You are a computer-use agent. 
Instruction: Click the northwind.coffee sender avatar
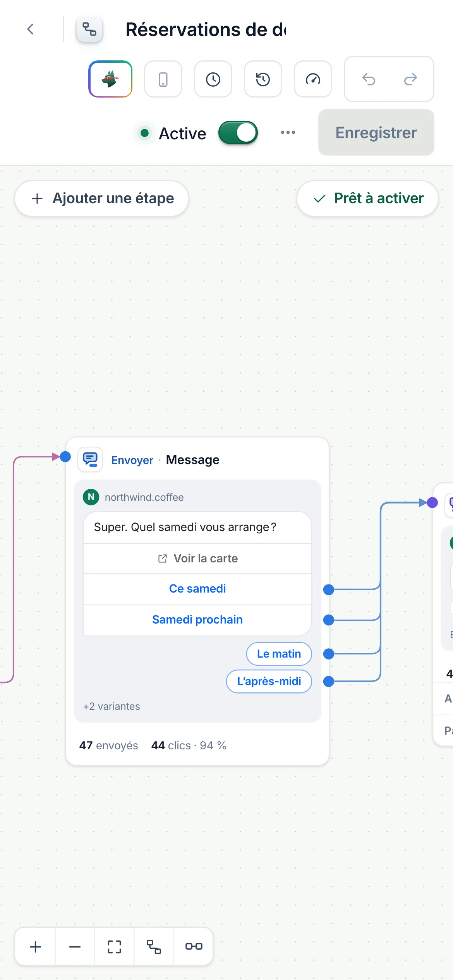[91, 497]
